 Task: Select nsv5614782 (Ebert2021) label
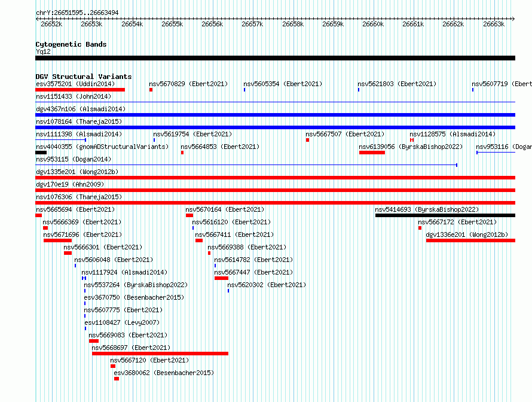(253, 260)
